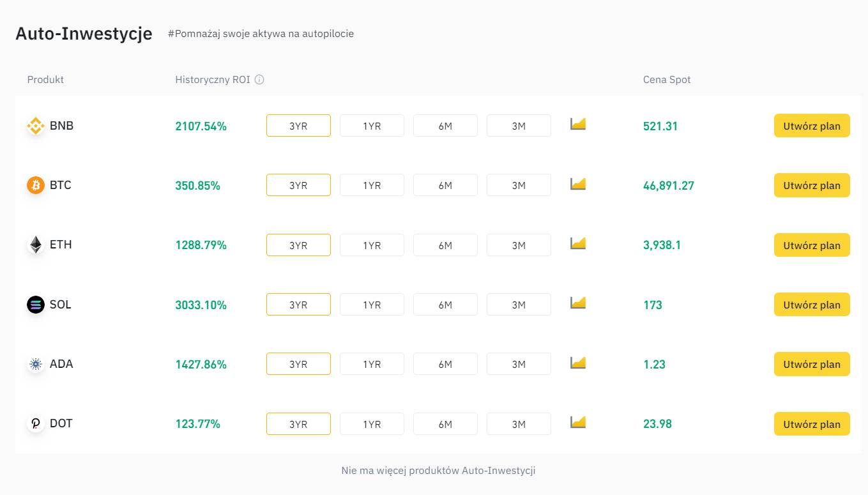Click the BNB coin logo icon

[x=36, y=126]
